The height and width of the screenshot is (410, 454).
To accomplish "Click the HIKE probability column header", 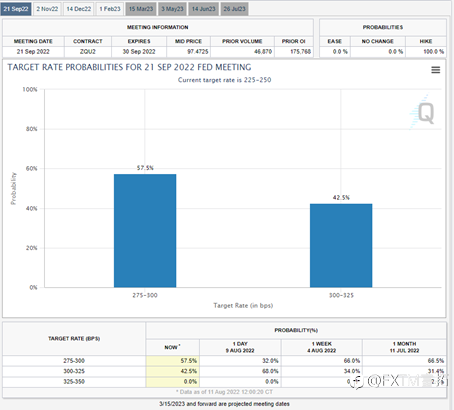I will (x=426, y=41).
